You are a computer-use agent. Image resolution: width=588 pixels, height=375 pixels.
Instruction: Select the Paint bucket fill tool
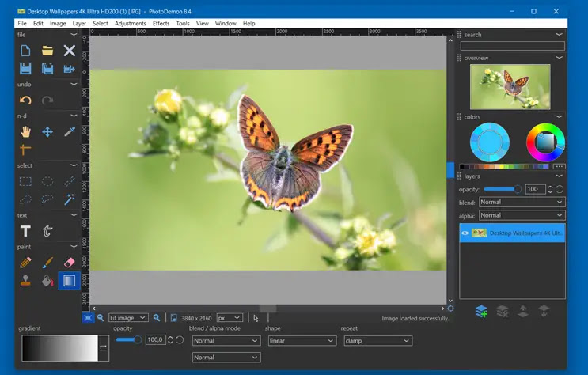[47, 280]
